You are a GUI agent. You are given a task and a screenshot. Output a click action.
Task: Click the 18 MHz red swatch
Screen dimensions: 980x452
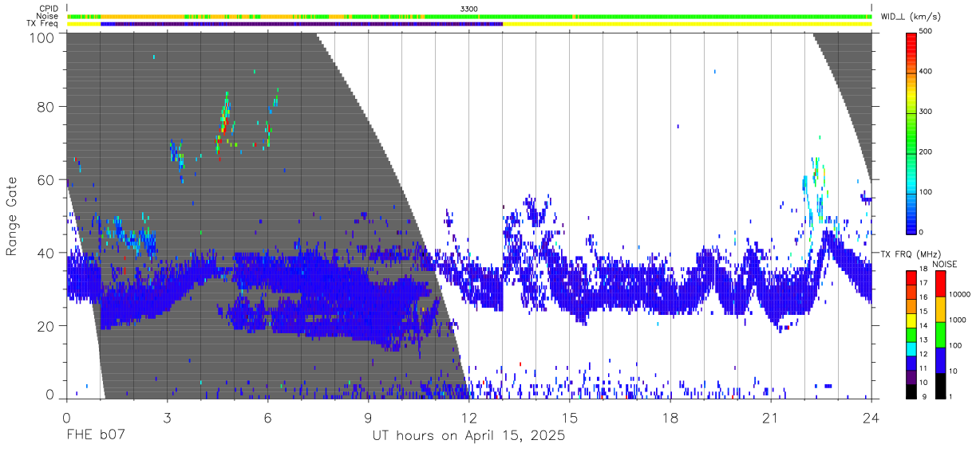911,277
